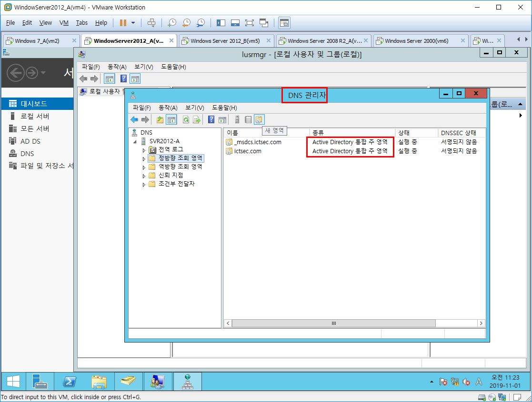Click VMware manage snapshots icon
This screenshot has width=532, height=402.
(201, 23)
